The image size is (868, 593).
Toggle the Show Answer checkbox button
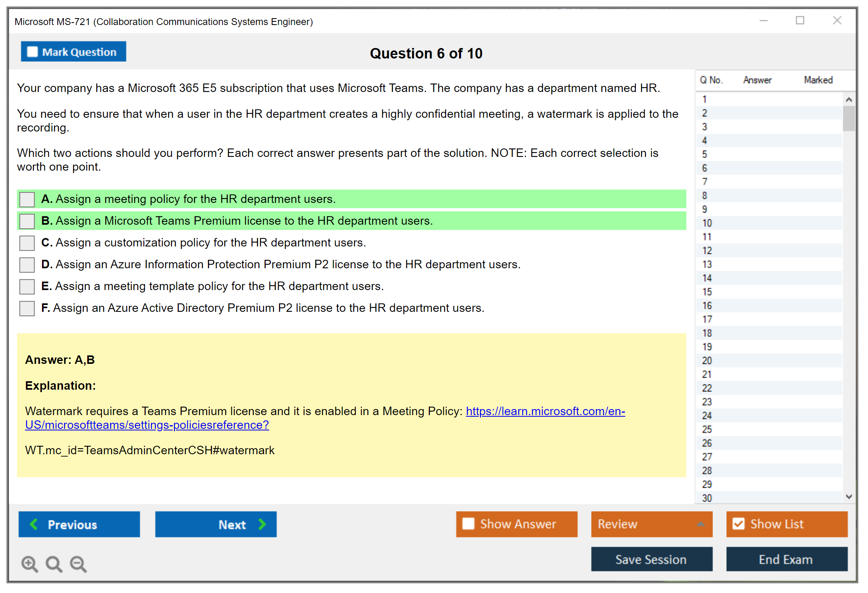tap(468, 524)
